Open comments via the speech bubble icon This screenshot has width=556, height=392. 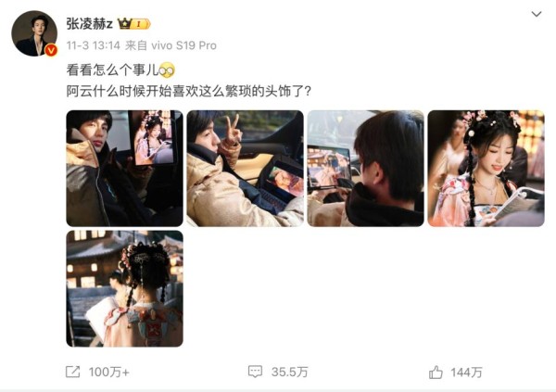[255, 372]
